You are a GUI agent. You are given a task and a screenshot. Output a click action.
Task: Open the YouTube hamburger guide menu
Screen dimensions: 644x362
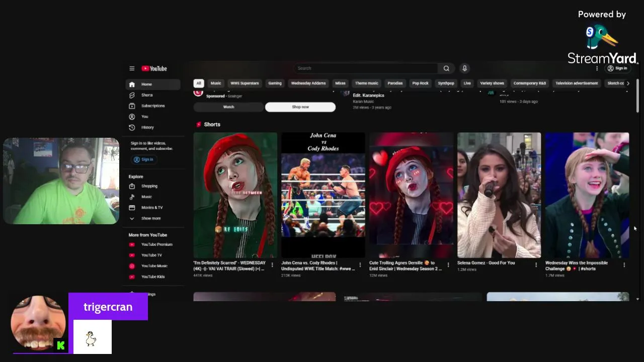pyautogui.click(x=132, y=68)
